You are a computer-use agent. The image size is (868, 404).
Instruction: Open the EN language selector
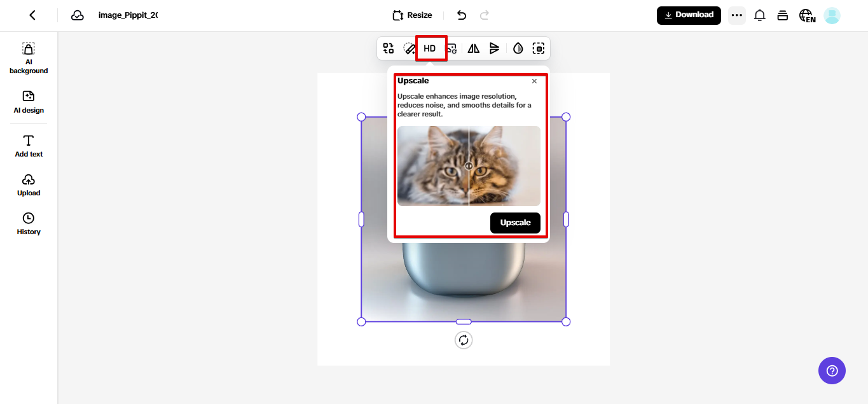[x=807, y=15]
